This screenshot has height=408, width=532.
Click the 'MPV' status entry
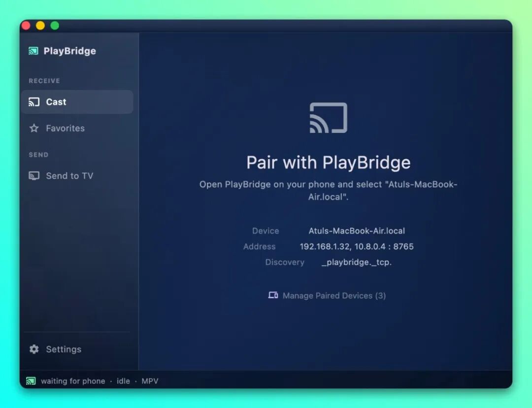coord(150,381)
